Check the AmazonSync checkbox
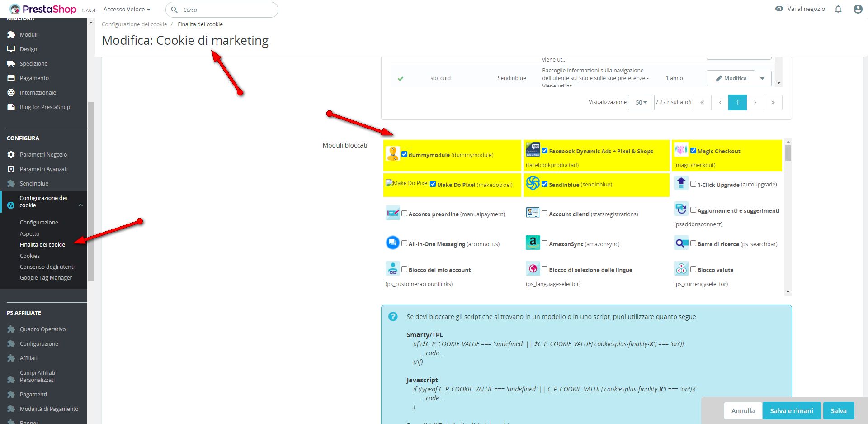Image resolution: width=868 pixels, height=424 pixels. pyautogui.click(x=545, y=243)
